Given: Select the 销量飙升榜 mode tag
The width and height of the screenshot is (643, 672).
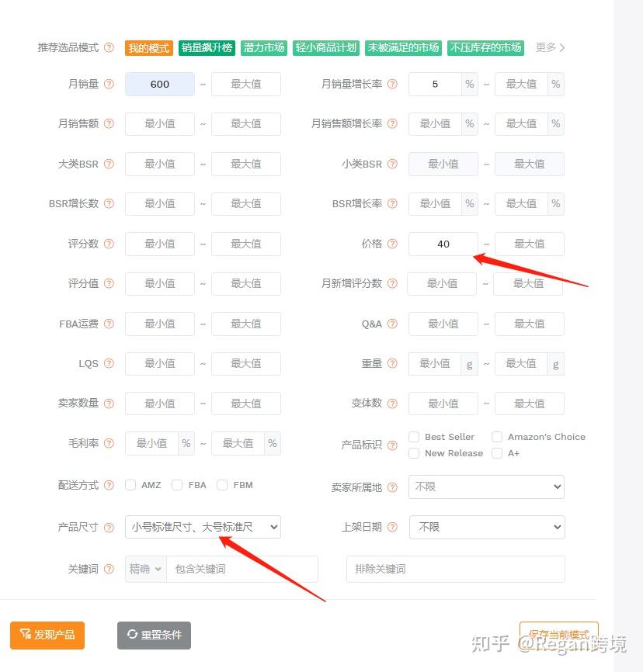Looking at the screenshot, I should coord(207,47).
